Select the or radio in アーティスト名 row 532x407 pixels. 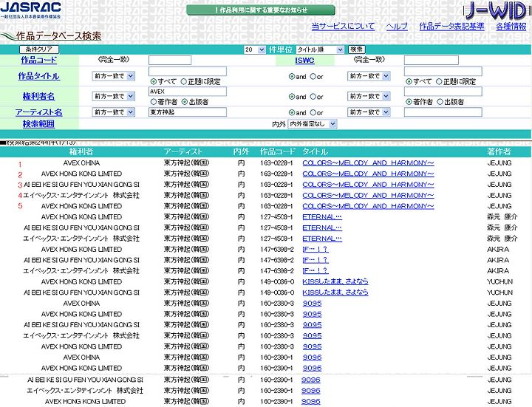click(313, 112)
